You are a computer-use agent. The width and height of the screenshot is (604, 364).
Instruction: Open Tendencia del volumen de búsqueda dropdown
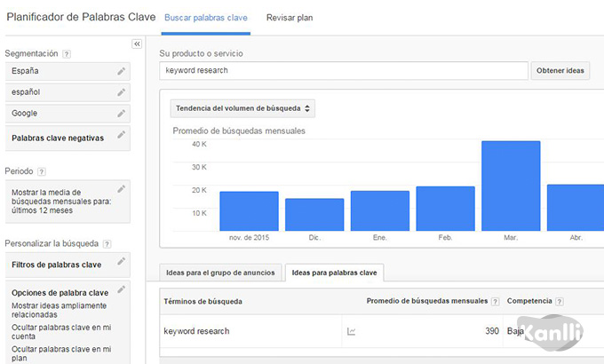pyautogui.click(x=242, y=108)
